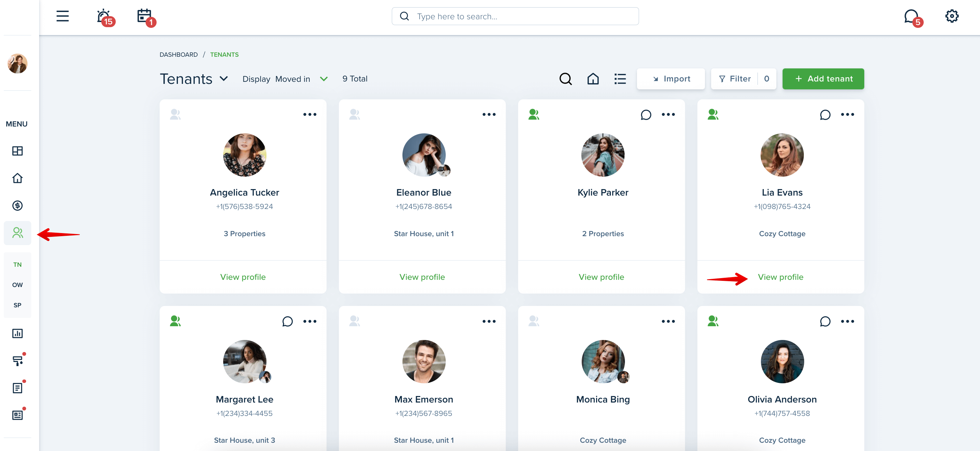Message Margaret Lee via chat icon
Image resolution: width=980 pixels, height=451 pixels.
tap(288, 321)
